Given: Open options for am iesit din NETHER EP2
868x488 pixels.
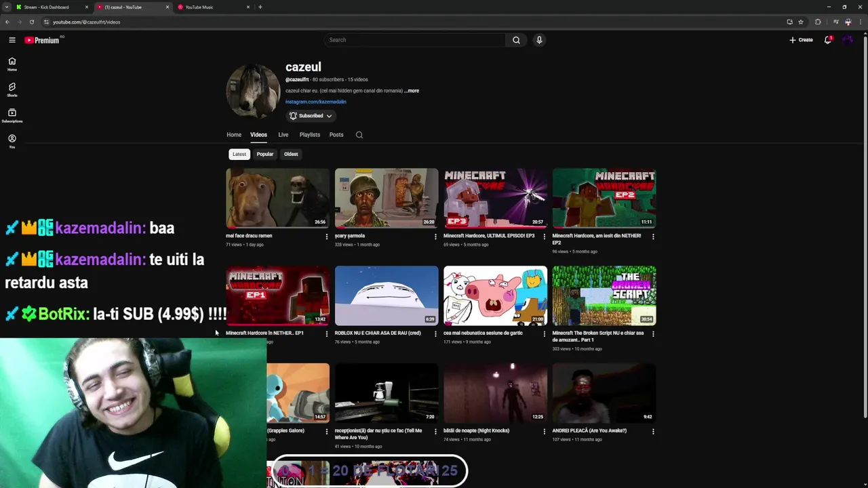Looking at the screenshot, I should [x=653, y=237].
